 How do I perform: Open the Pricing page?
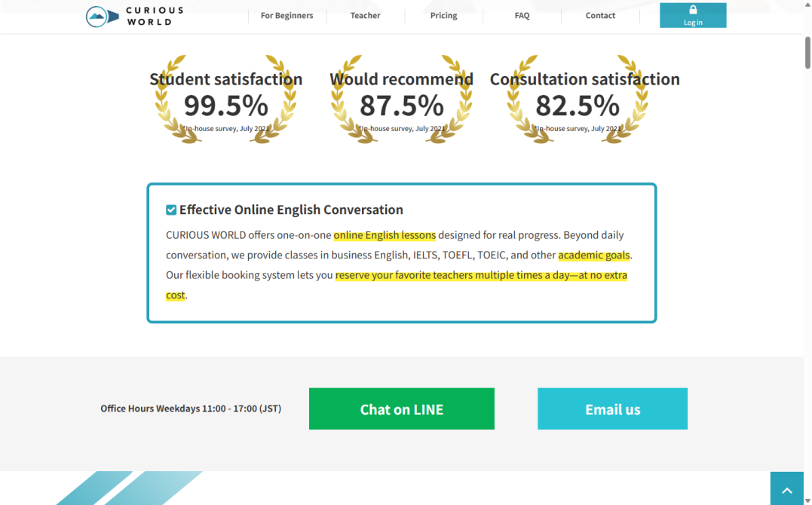pyautogui.click(x=444, y=16)
